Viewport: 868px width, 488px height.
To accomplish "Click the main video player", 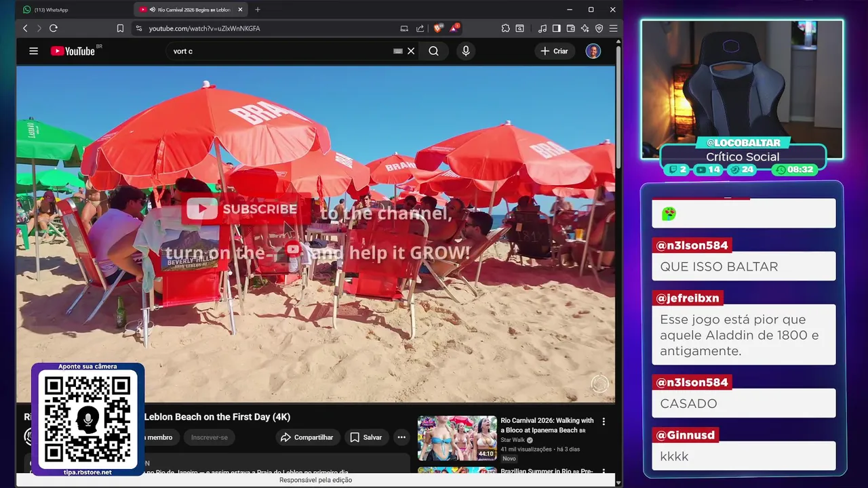I will (x=316, y=234).
